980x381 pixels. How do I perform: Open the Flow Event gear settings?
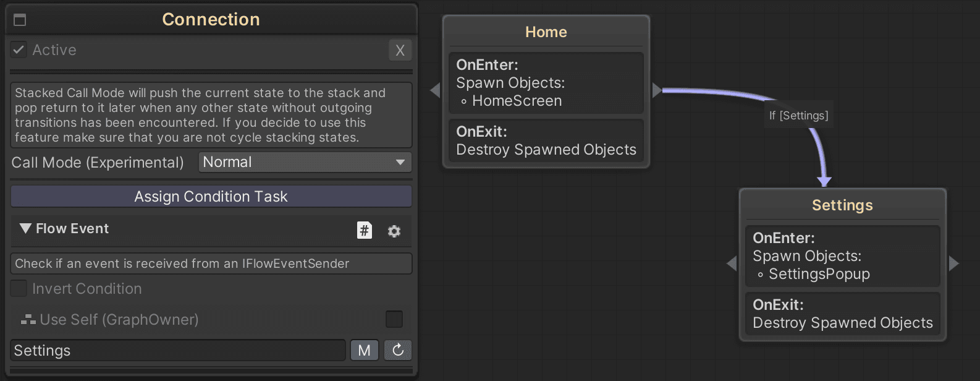(x=394, y=231)
